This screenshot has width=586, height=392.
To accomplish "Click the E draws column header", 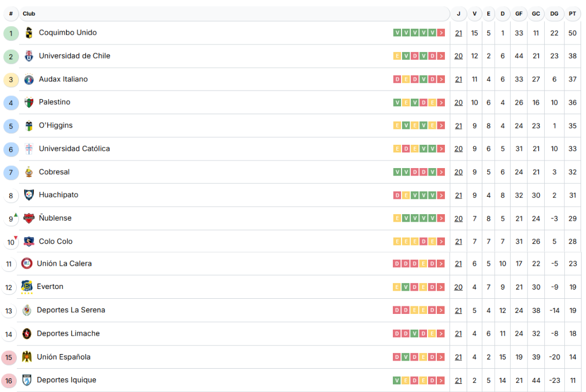I will click(x=488, y=14).
